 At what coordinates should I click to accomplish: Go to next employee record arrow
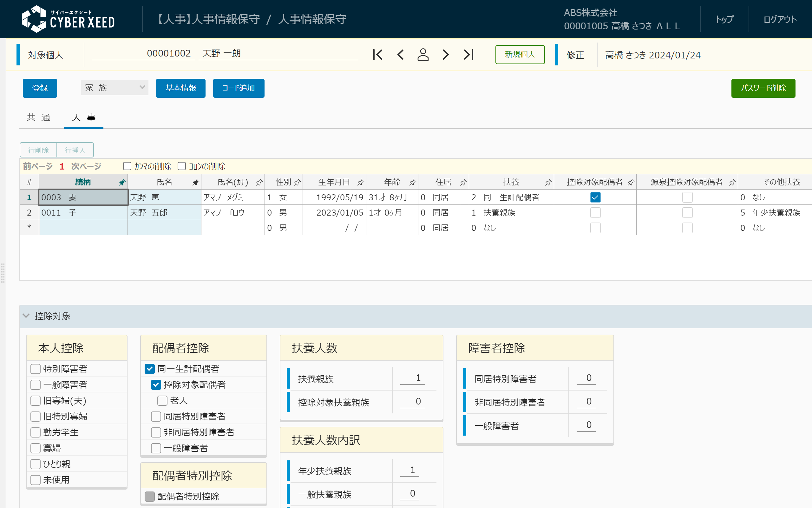(x=446, y=55)
